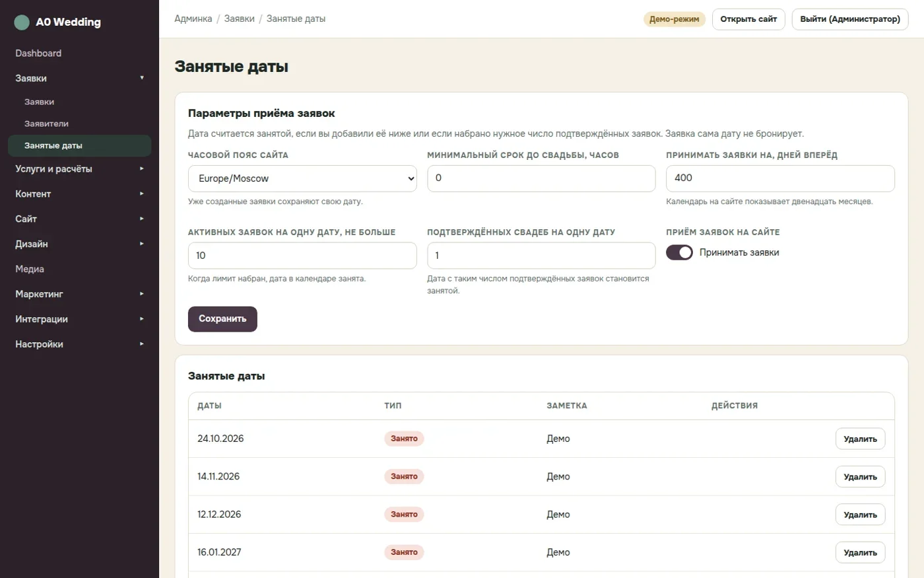The width and height of the screenshot is (924, 578).
Task: Collapse the Заявки sidebar section
Action: [79, 78]
